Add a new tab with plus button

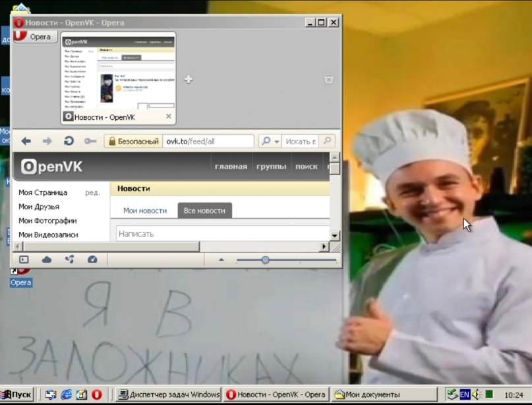click(x=188, y=79)
